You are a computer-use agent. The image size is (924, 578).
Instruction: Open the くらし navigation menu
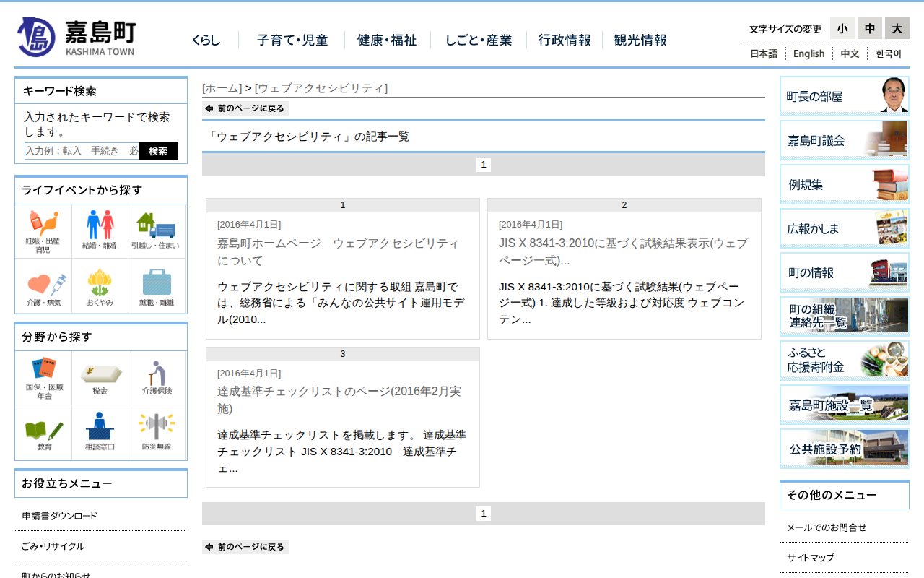[x=206, y=40]
